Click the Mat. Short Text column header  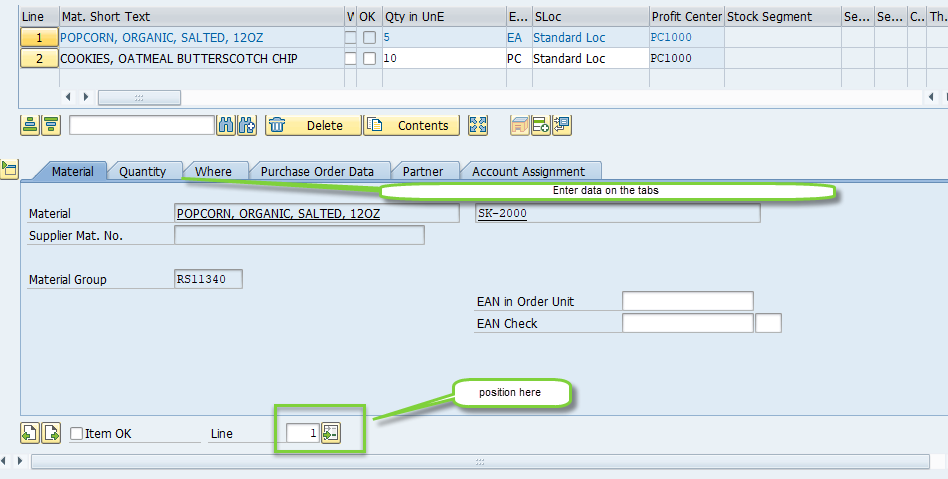tap(202, 17)
